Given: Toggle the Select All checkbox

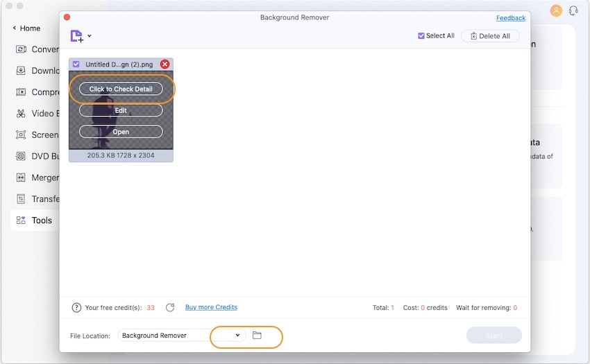Looking at the screenshot, I should 421,36.
